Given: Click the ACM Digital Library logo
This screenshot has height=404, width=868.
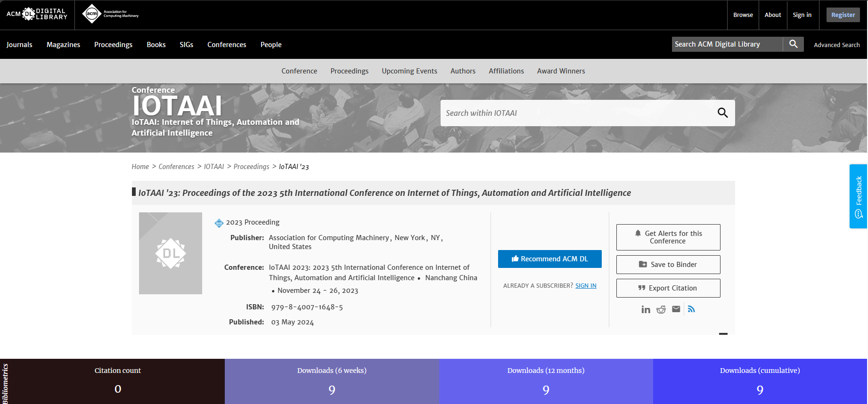Looking at the screenshot, I should (37, 14).
